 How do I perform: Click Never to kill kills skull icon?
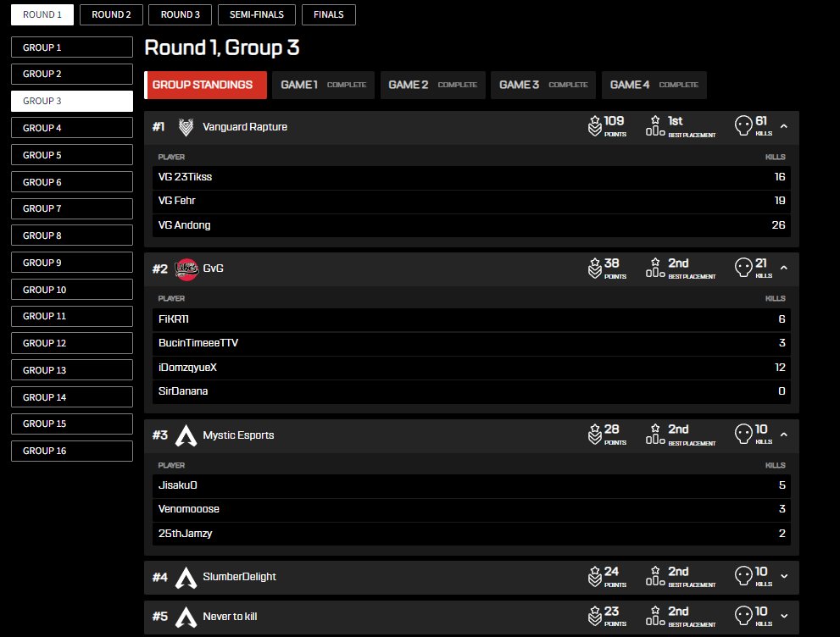743,616
